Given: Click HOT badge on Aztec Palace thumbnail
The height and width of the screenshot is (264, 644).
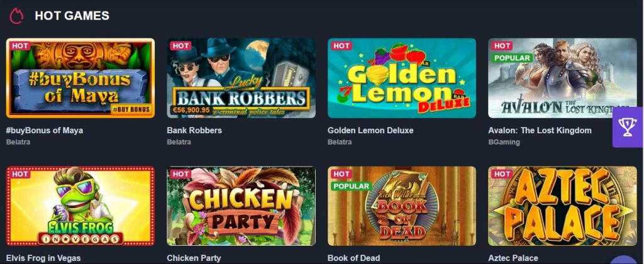Looking at the screenshot, I should [x=502, y=173].
